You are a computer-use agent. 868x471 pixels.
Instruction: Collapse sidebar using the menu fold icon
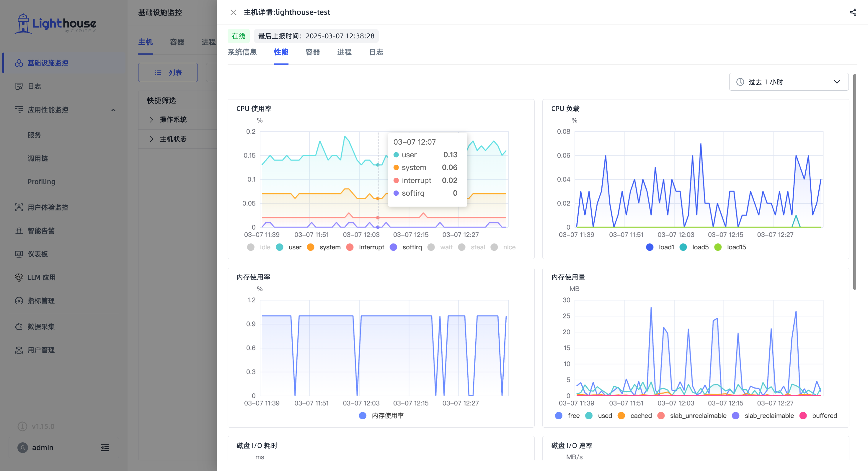(105, 447)
